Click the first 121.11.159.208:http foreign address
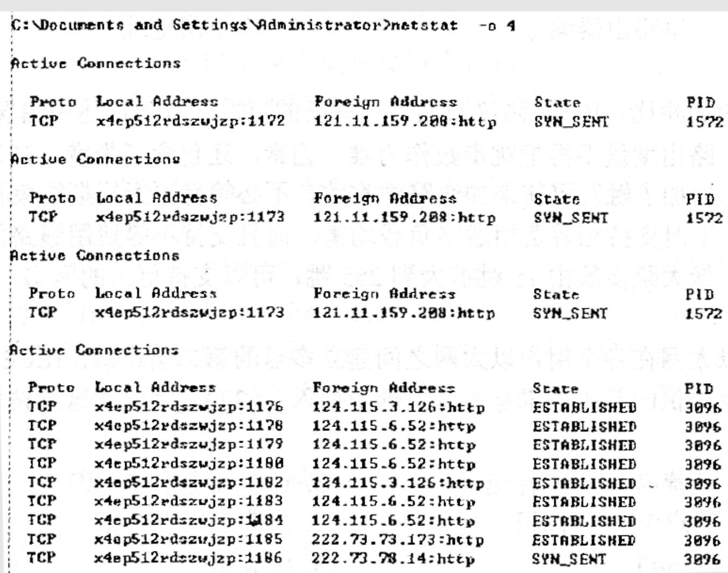 (405, 121)
